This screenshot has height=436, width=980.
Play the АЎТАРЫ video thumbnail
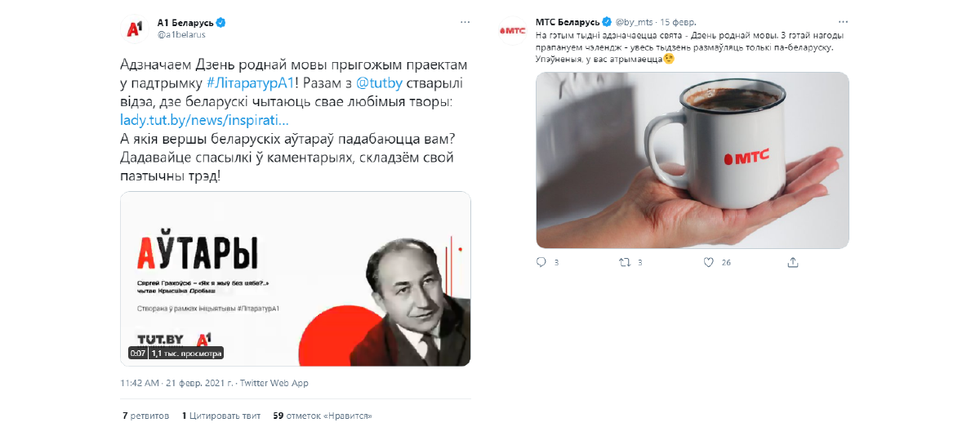point(296,278)
